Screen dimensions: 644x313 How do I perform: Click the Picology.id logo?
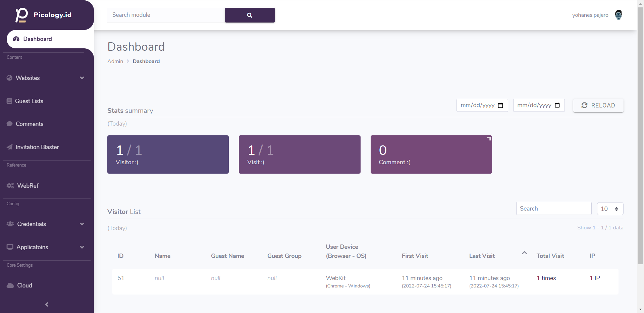[43, 15]
